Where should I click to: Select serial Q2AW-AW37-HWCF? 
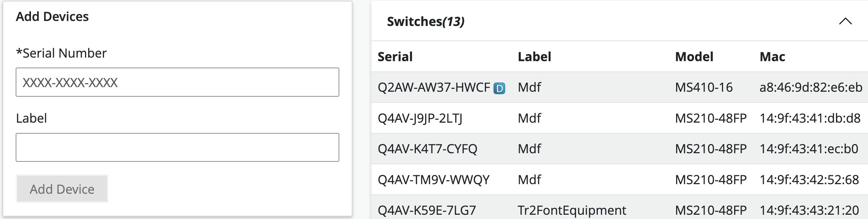click(x=434, y=87)
